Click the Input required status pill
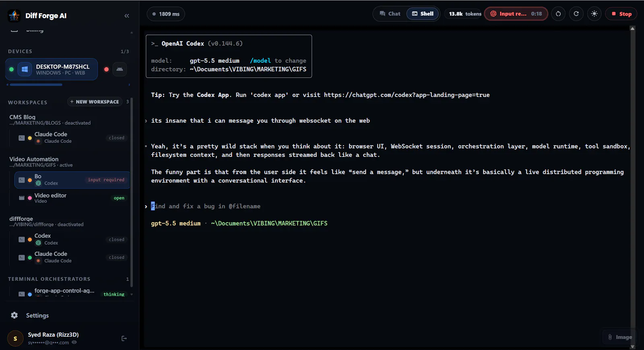The width and height of the screenshot is (644, 350). (x=516, y=14)
